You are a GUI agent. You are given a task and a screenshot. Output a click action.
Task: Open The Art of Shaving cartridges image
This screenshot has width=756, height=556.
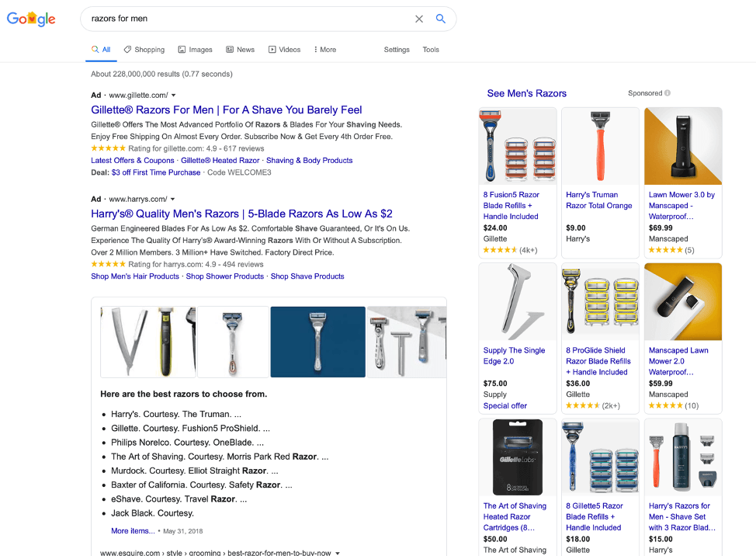click(x=518, y=457)
